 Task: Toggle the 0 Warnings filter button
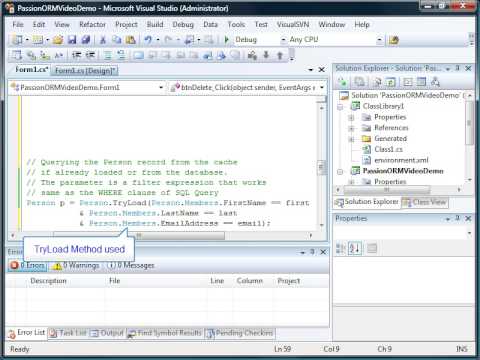[x=76, y=265]
